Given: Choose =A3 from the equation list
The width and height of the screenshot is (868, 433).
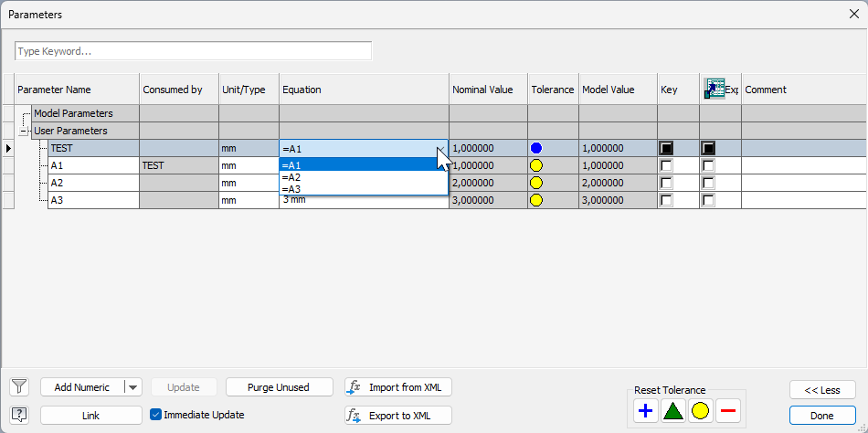Looking at the screenshot, I should (364, 189).
